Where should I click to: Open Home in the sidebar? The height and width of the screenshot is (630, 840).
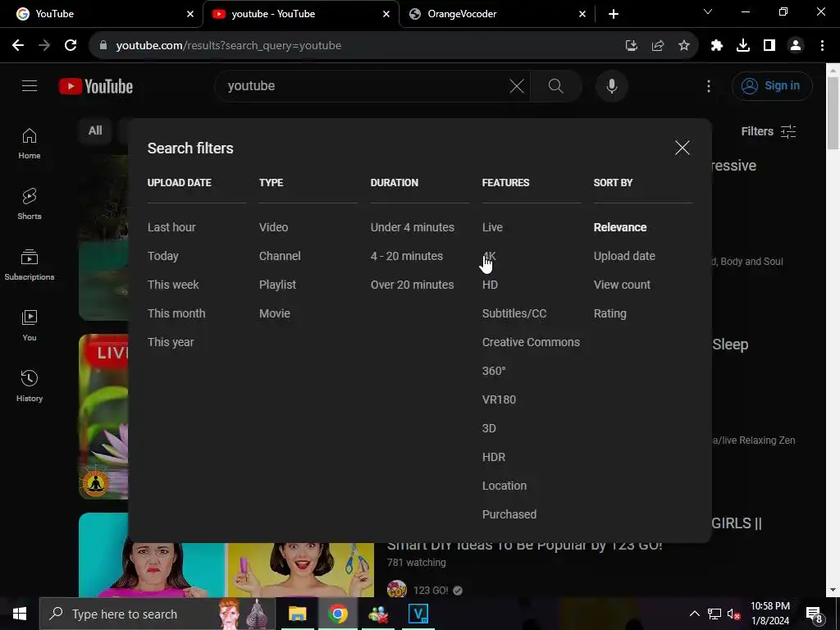click(30, 144)
